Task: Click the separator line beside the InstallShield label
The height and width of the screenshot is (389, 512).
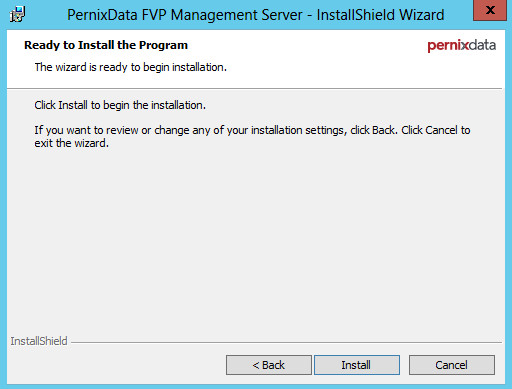Action: pos(286,342)
